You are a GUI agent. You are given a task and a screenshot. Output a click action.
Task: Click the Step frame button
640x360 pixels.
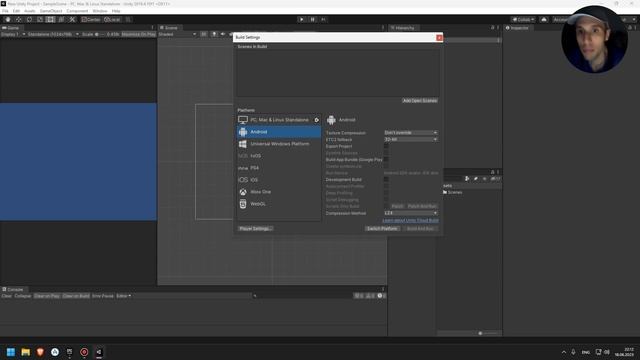323,20
